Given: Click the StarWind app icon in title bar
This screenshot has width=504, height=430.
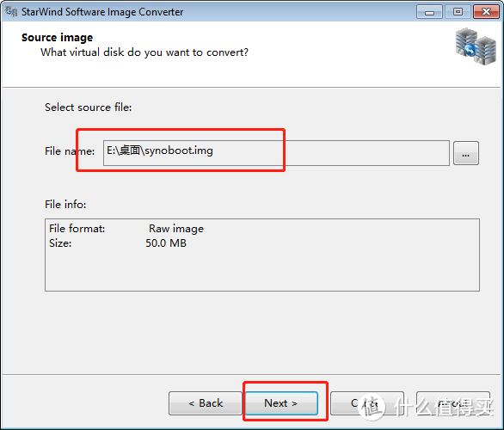Looking at the screenshot, I should point(11,11).
